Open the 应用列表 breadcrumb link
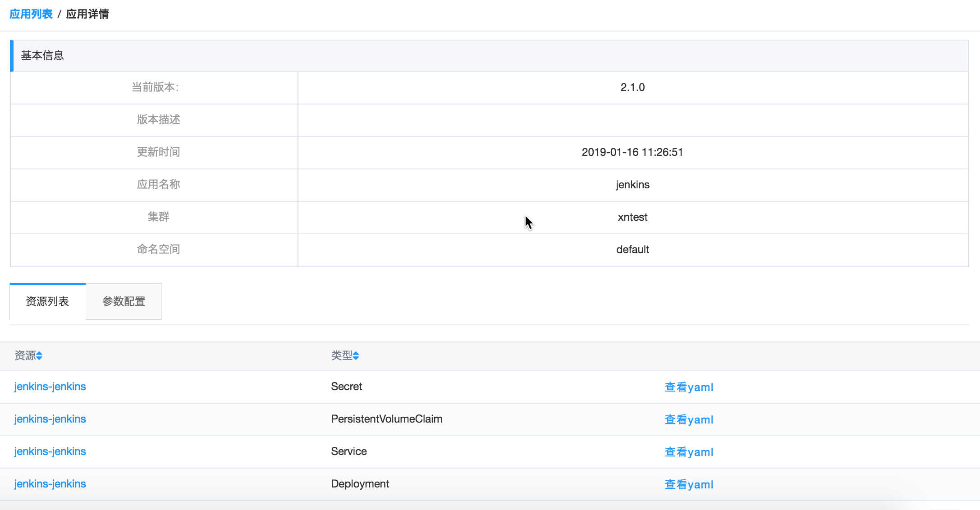Screen dimensions: 980x510 (31, 14)
